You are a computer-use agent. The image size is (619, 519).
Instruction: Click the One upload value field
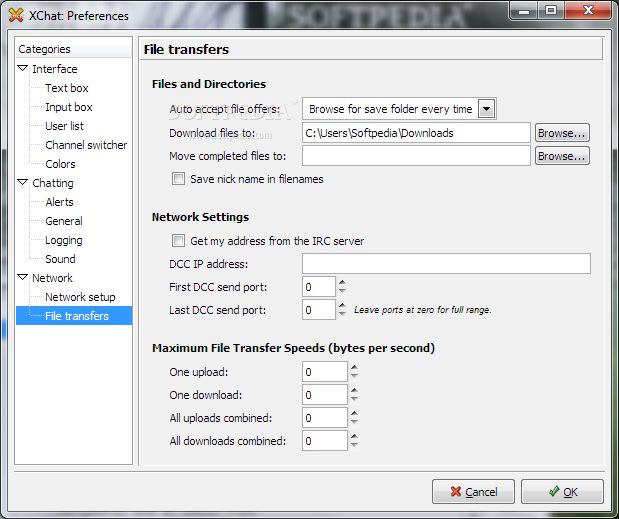[x=325, y=372]
